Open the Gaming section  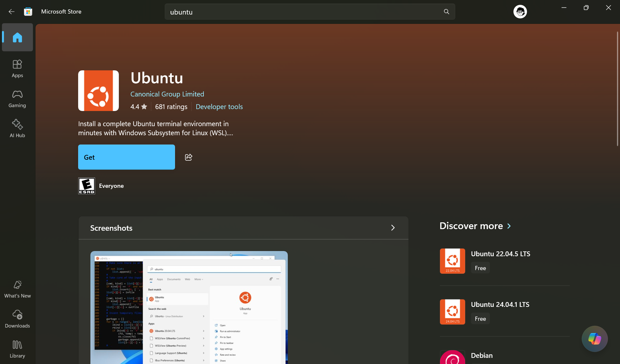(17, 98)
